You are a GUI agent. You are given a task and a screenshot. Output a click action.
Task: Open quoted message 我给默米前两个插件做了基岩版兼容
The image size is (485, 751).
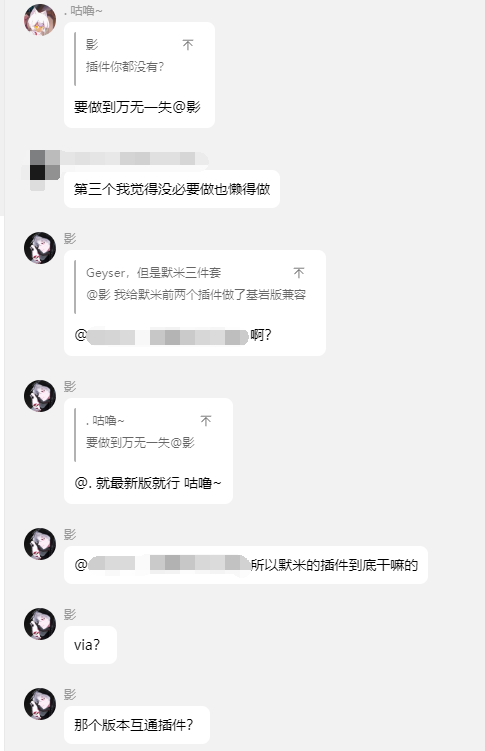[196, 295]
